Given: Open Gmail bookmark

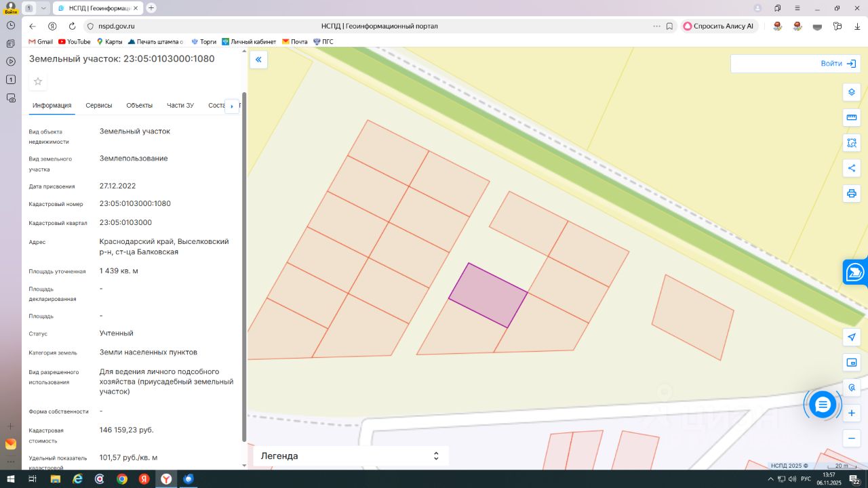Looking at the screenshot, I should point(41,42).
